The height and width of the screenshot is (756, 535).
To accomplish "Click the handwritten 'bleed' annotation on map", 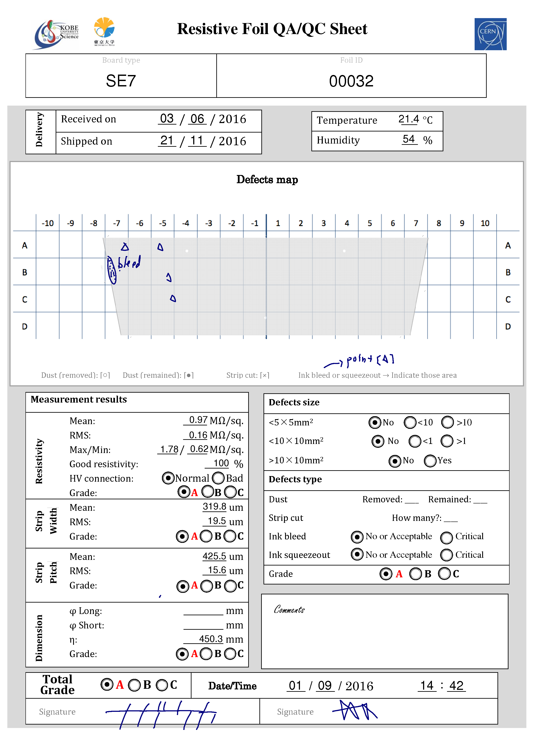I will [x=129, y=262].
